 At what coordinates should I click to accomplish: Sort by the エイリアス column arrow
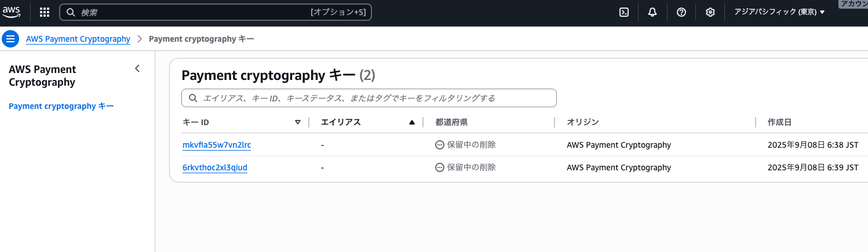coord(412,122)
